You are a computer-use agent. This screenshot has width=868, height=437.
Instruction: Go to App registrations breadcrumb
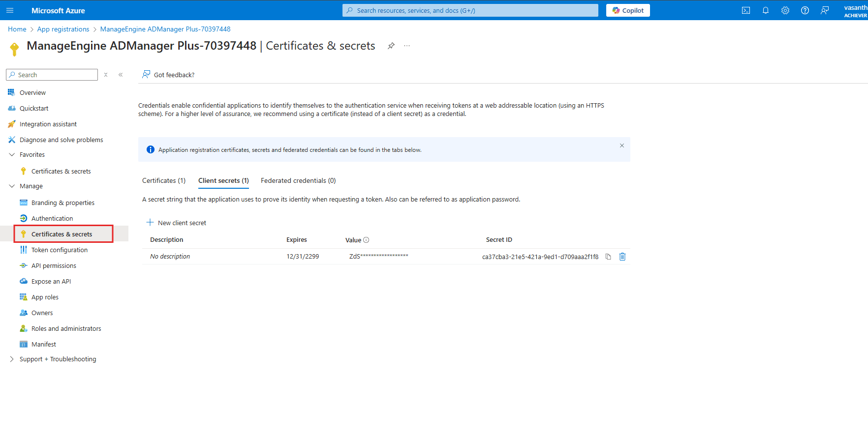tap(63, 29)
